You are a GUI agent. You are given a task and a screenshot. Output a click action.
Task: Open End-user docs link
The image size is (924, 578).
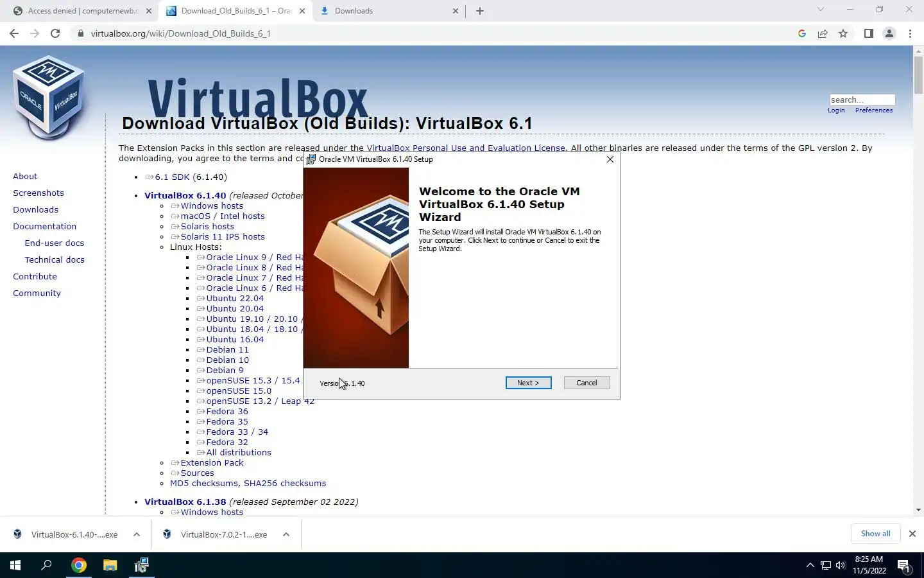[55, 243]
